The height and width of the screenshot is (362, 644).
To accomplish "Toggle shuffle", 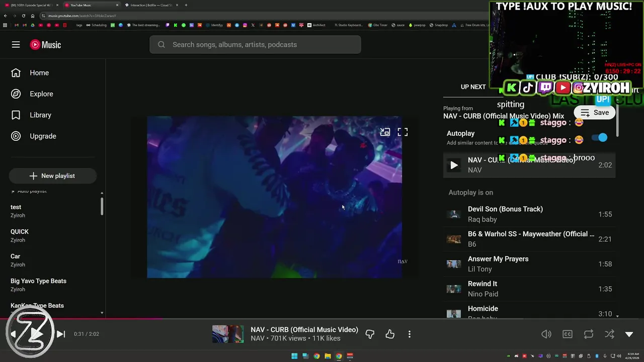I will coord(609,334).
